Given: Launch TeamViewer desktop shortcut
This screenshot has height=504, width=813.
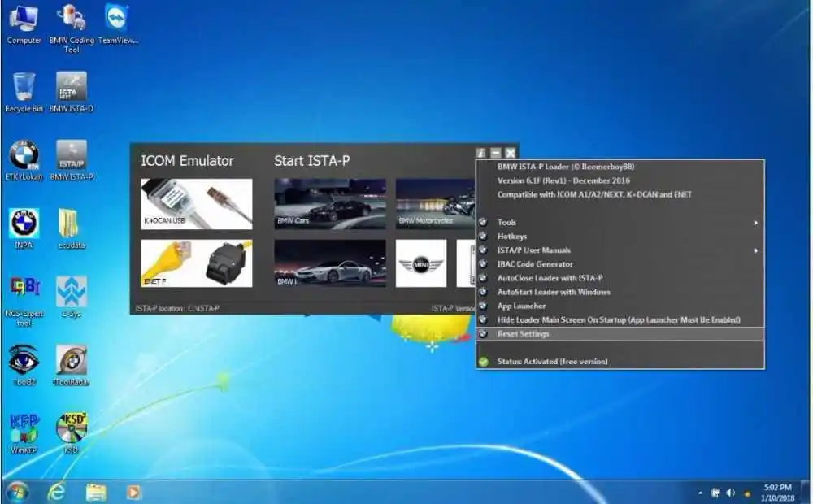Looking at the screenshot, I should coord(118,24).
